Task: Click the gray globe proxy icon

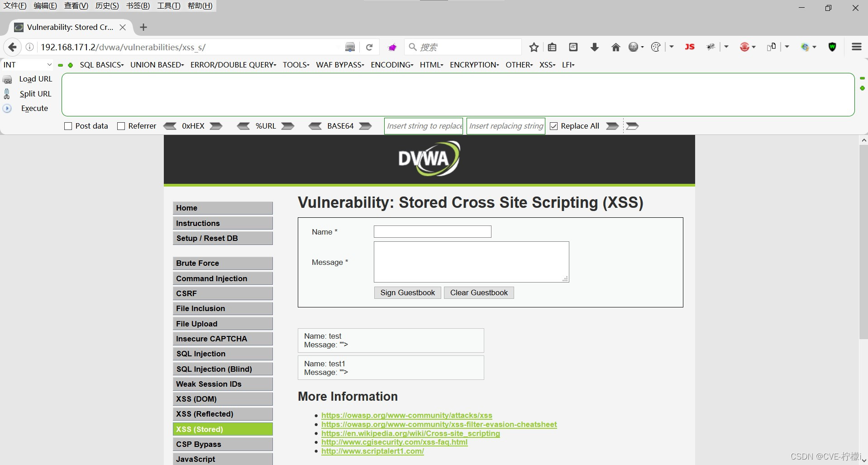Action: point(634,47)
